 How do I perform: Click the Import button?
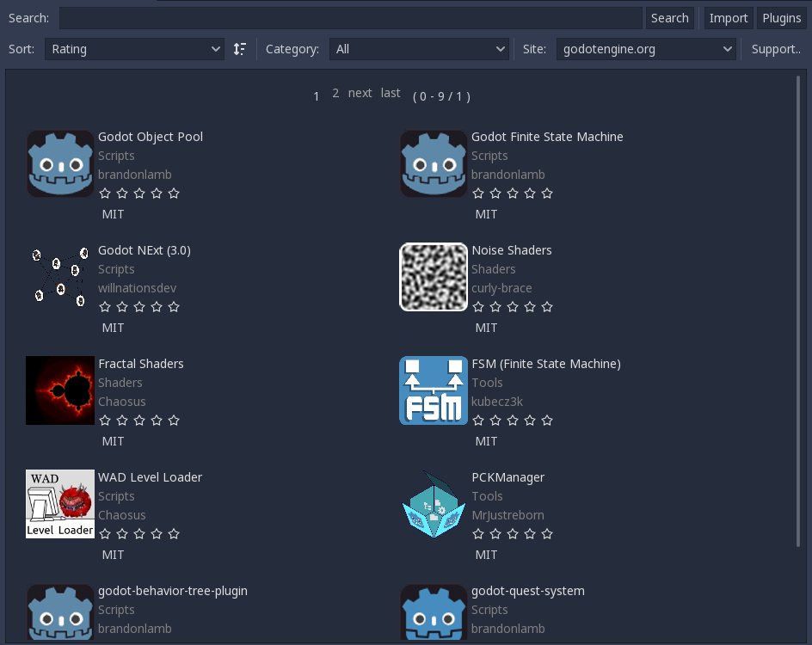[728, 18]
